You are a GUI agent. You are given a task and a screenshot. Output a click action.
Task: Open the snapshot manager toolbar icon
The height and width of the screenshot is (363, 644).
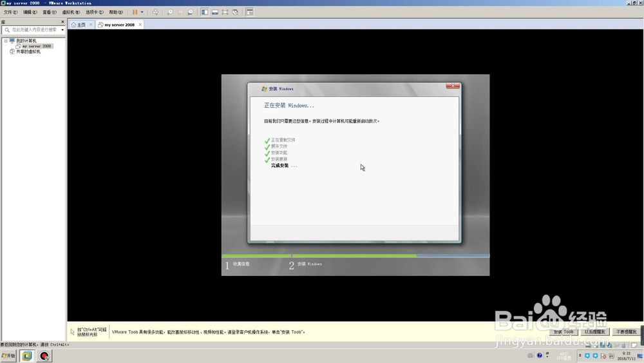point(190,12)
